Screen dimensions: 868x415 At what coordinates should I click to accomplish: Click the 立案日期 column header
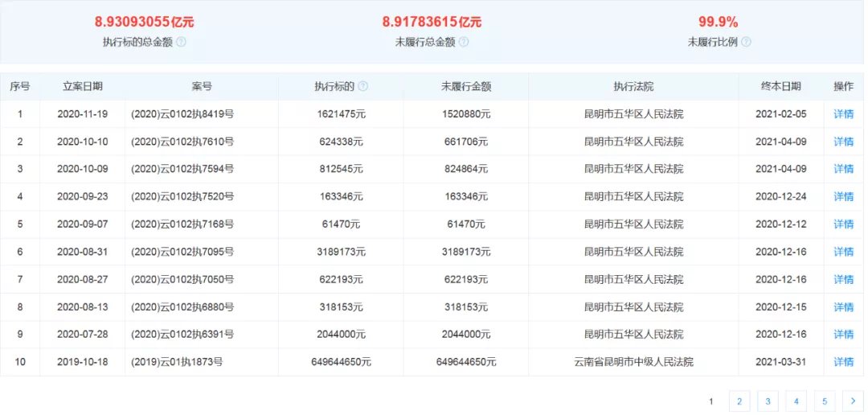click(83, 86)
